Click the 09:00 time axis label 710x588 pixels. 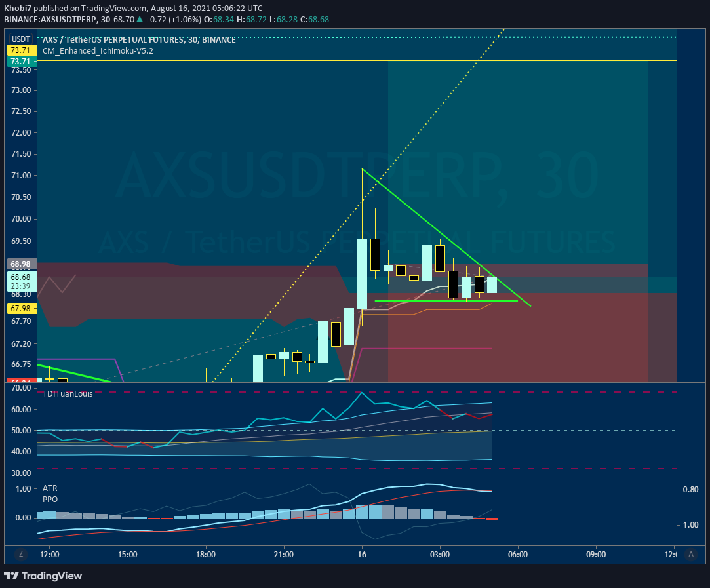click(596, 554)
